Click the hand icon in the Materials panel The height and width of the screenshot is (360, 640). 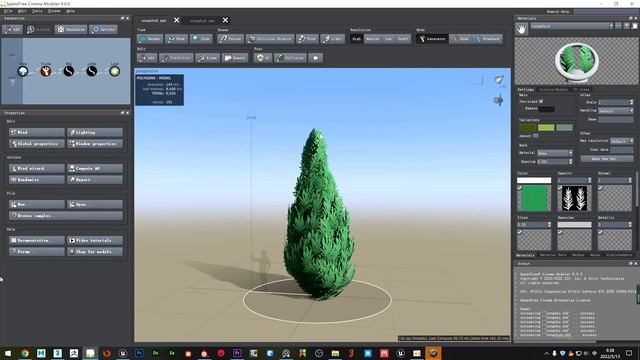(521, 29)
